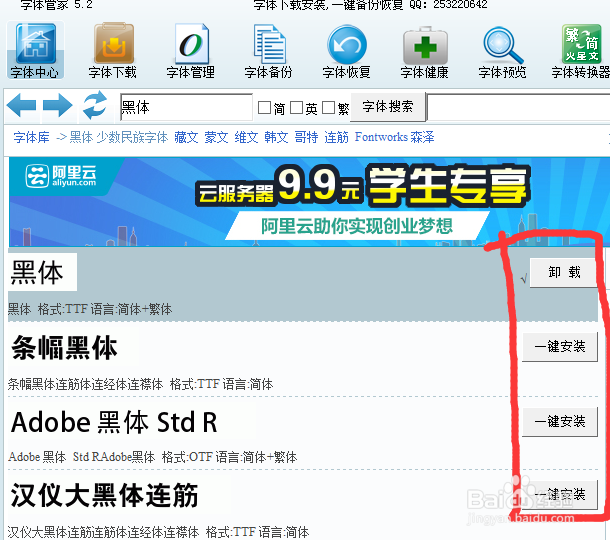This screenshot has width=610, height=540.
Task: Click 一键安装 for 汉仪大黑体连筋
Action: [560, 495]
